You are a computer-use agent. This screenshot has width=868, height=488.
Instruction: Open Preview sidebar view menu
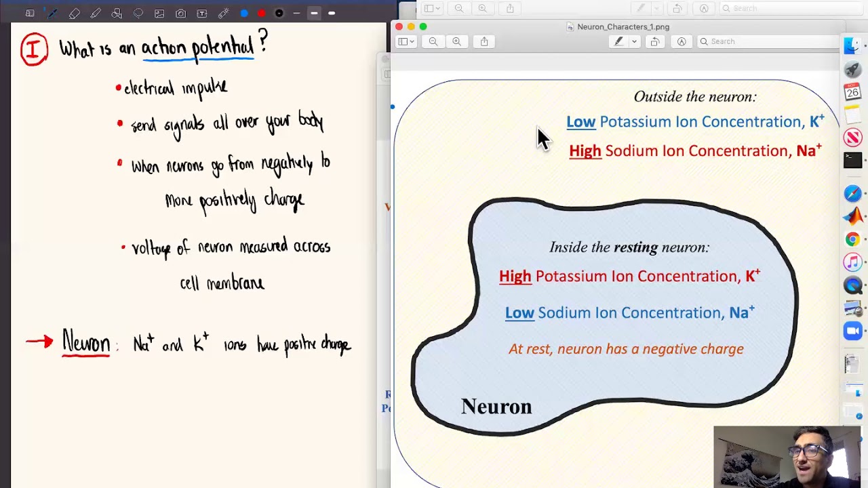coord(406,41)
